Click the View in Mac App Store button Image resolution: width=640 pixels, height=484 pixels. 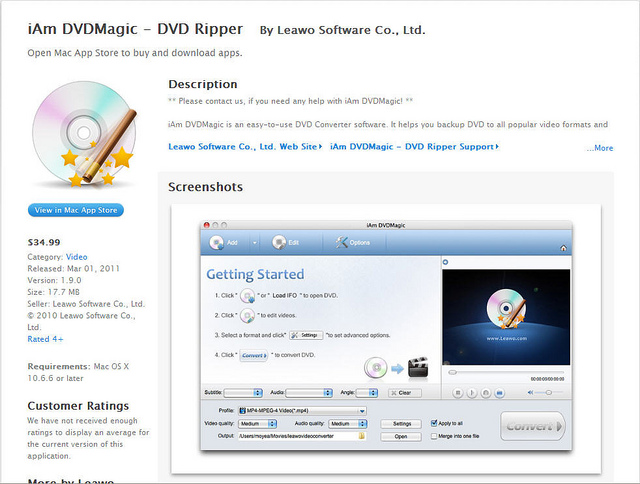(x=76, y=210)
